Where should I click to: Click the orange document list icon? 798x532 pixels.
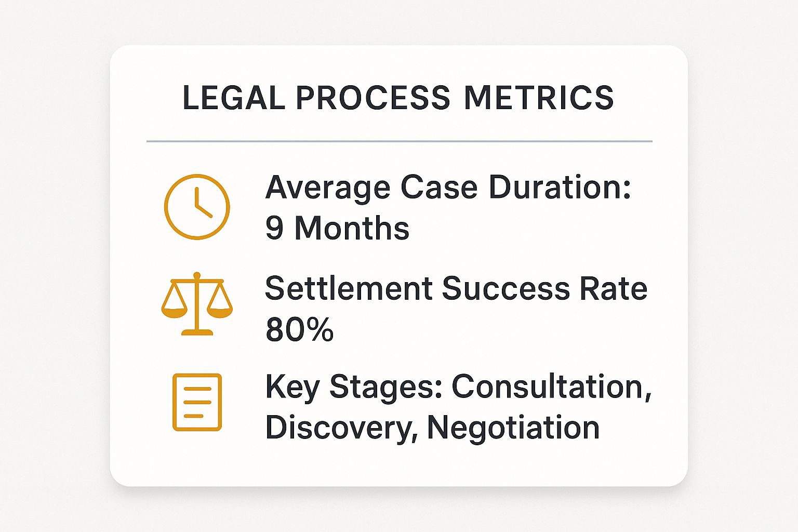pos(197,402)
